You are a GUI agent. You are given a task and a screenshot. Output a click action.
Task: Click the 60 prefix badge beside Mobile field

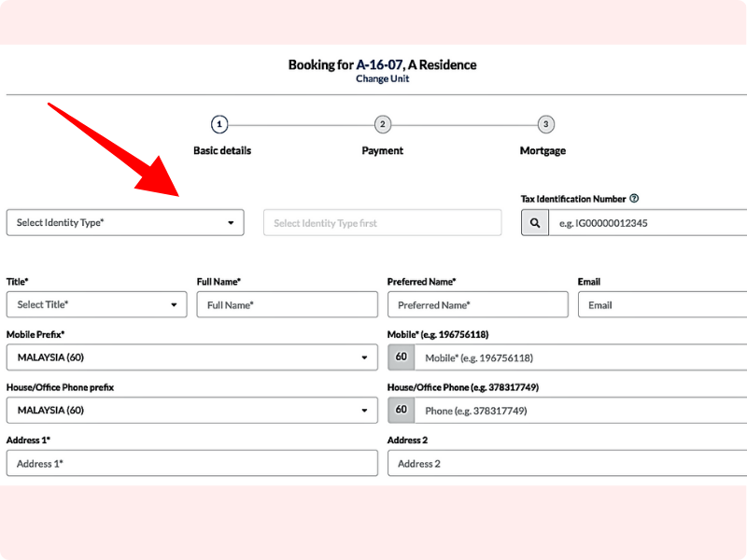point(401,357)
